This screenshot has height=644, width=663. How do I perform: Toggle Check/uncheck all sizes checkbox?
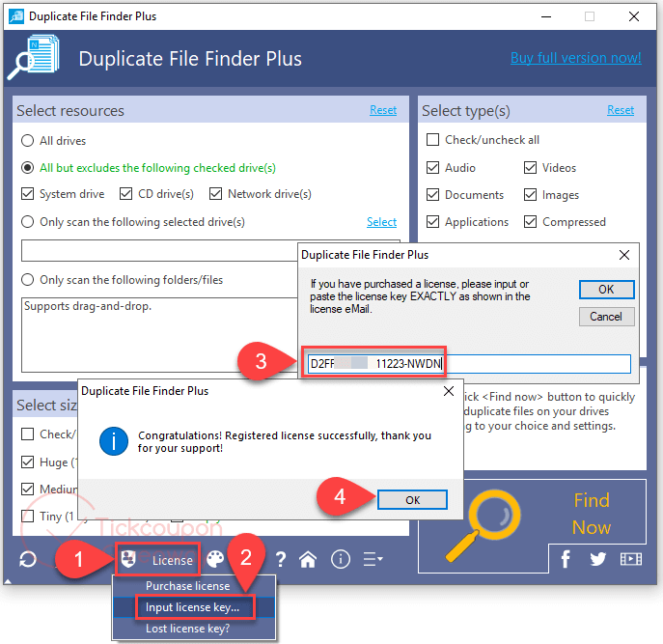[x=27, y=434]
